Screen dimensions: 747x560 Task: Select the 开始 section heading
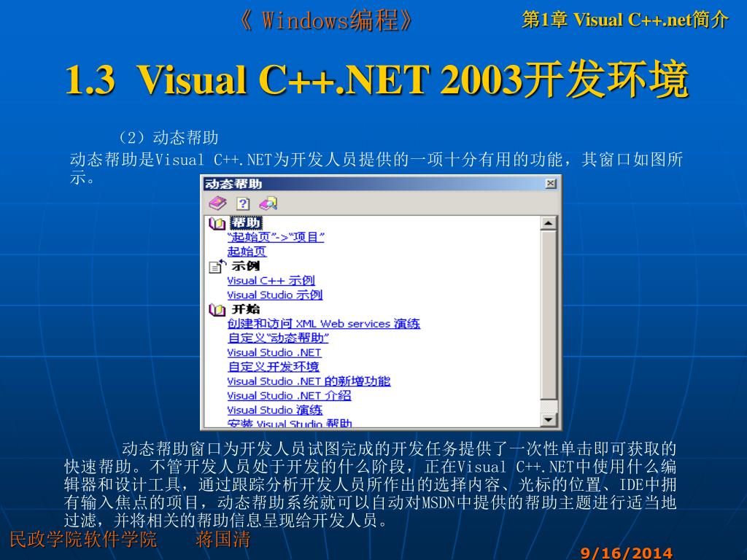(246, 309)
